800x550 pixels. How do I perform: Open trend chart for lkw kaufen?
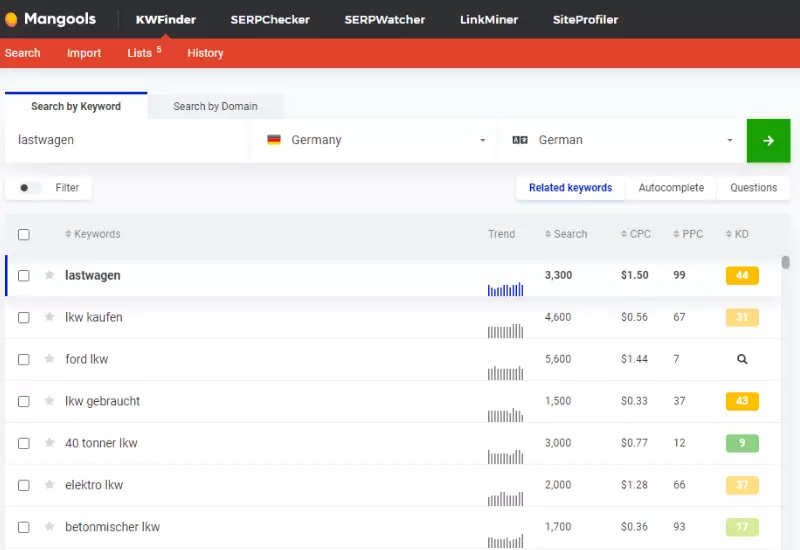point(505,331)
